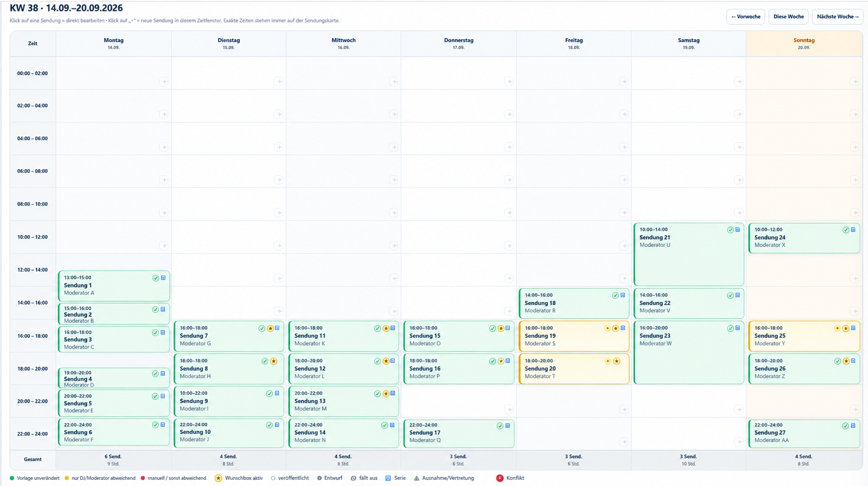Select the Donnerstag 17.09. column header

pyautogui.click(x=458, y=44)
